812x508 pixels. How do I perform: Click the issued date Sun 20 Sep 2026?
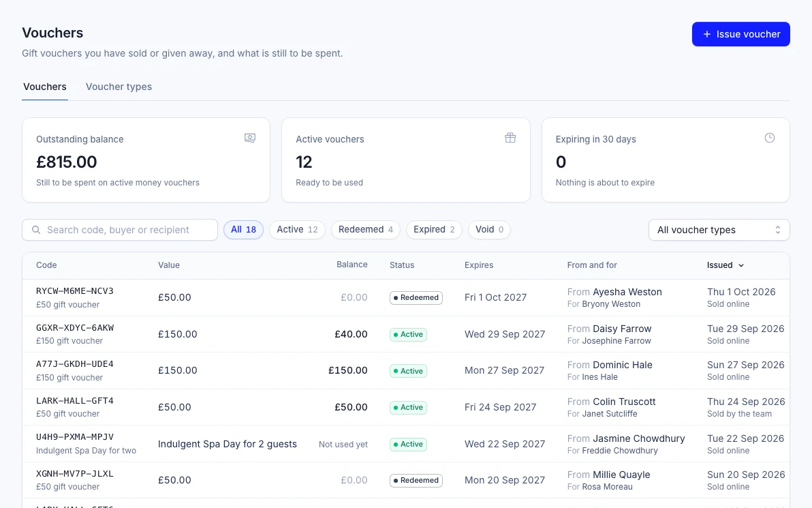tap(746, 475)
